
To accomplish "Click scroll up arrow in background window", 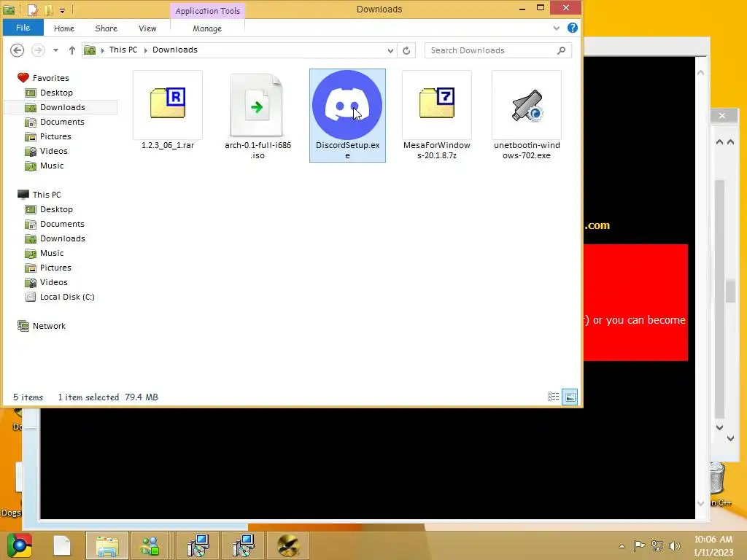I will point(700,73).
